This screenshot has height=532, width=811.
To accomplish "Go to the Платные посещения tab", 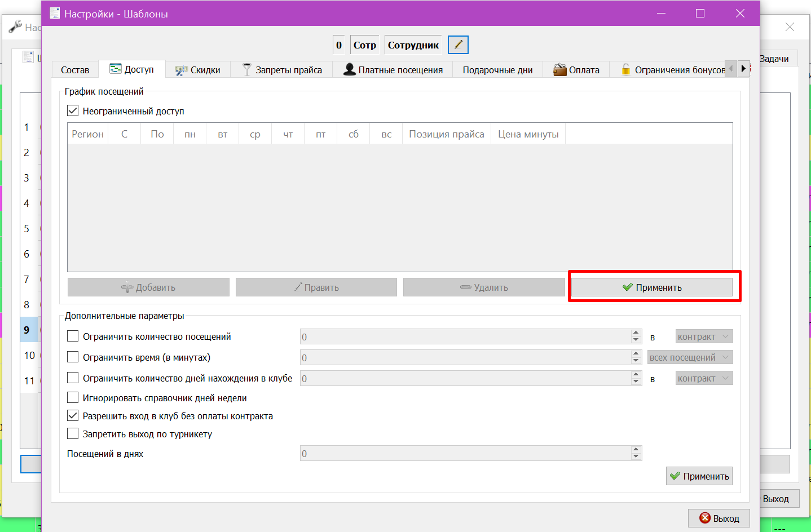I will coord(393,70).
